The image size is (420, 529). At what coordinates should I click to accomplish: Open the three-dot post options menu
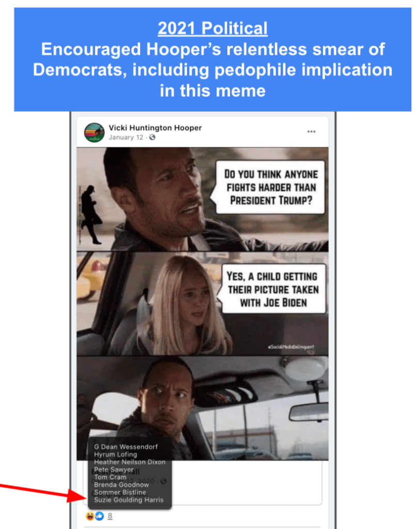[312, 131]
